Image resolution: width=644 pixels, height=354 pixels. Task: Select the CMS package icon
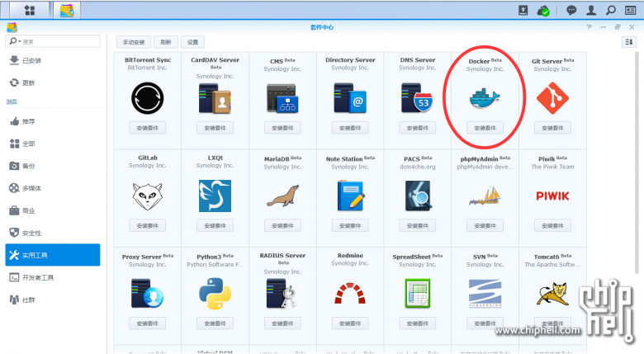coord(282,98)
